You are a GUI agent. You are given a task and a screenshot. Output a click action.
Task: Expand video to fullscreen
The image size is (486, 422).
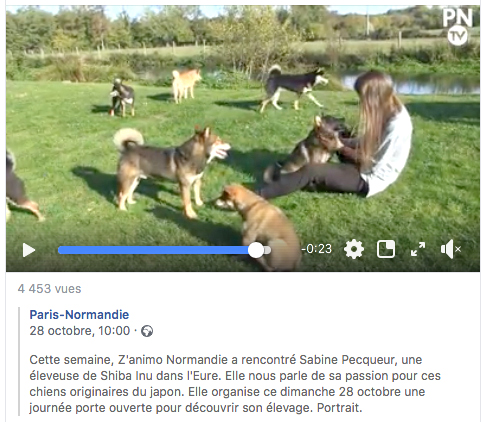click(x=418, y=249)
